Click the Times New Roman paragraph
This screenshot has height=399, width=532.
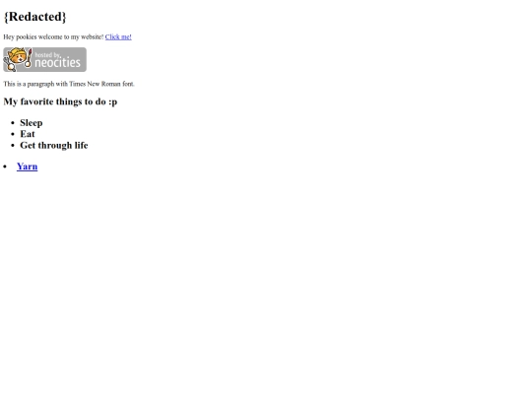point(69,84)
